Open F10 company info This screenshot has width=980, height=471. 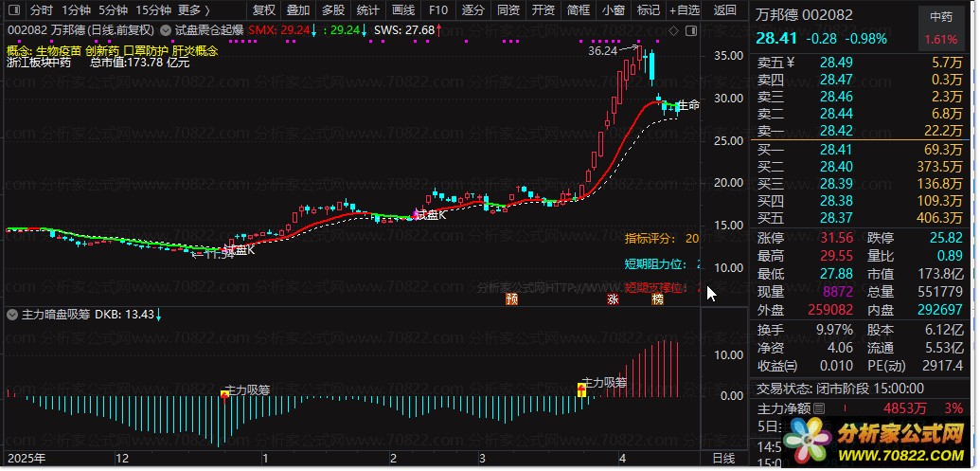[438, 10]
